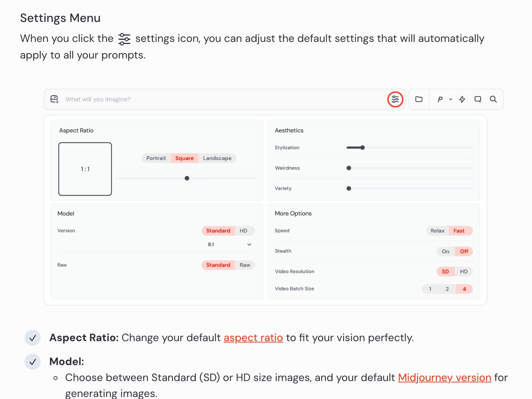Set Video Batch Size to 1
The image size is (532, 399).
tap(430, 289)
